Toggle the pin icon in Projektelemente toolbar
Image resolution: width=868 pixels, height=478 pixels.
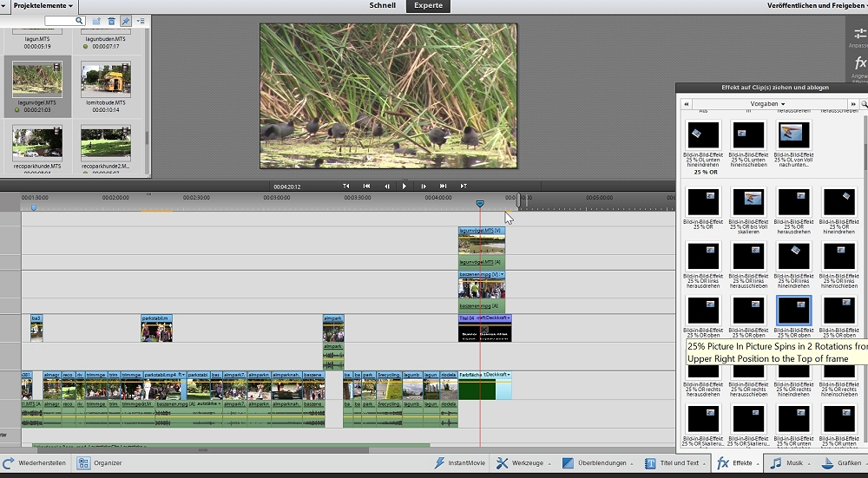point(126,21)
